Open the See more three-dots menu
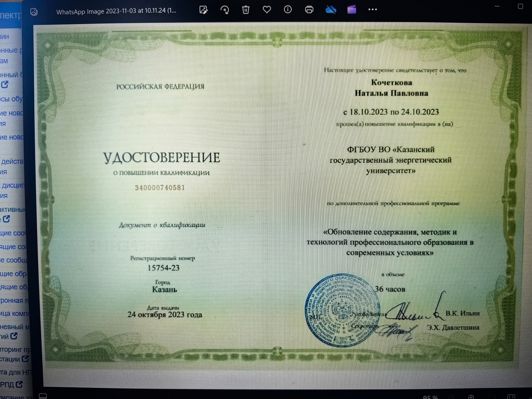The width and height of the screenshot is (532, 399). tap(373, 10)
